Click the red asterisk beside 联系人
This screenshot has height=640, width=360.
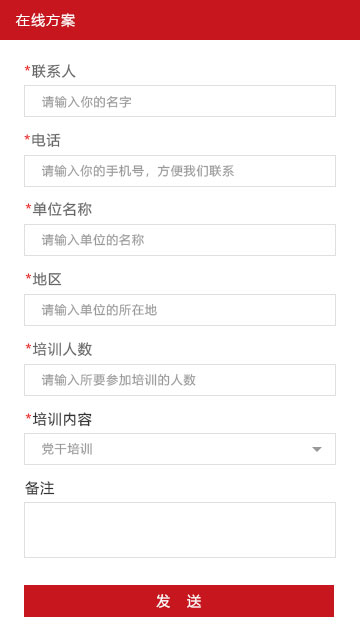(27, 69)
